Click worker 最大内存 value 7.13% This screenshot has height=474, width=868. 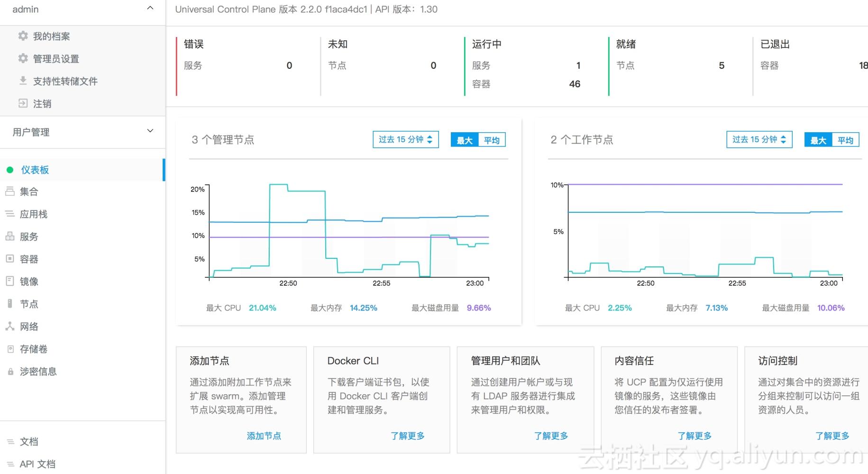click(x=716, y=308)
